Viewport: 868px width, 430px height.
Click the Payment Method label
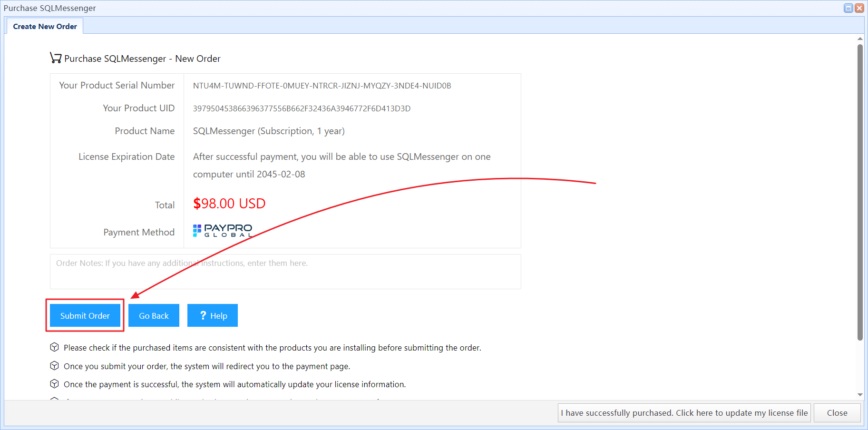point(139,232)
